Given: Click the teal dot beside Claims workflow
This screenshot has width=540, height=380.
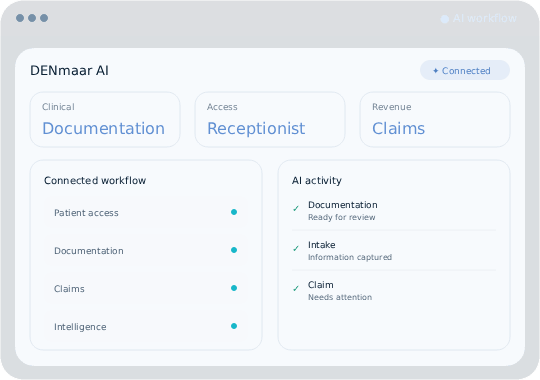Looking at the screenshot, I should [234, 288].
